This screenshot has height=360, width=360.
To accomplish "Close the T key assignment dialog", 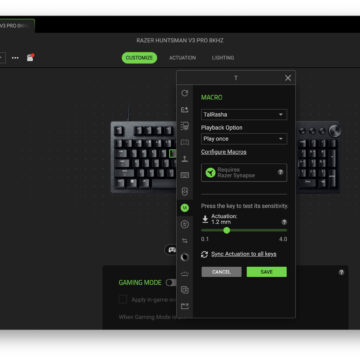I will (x=288, y=78).
